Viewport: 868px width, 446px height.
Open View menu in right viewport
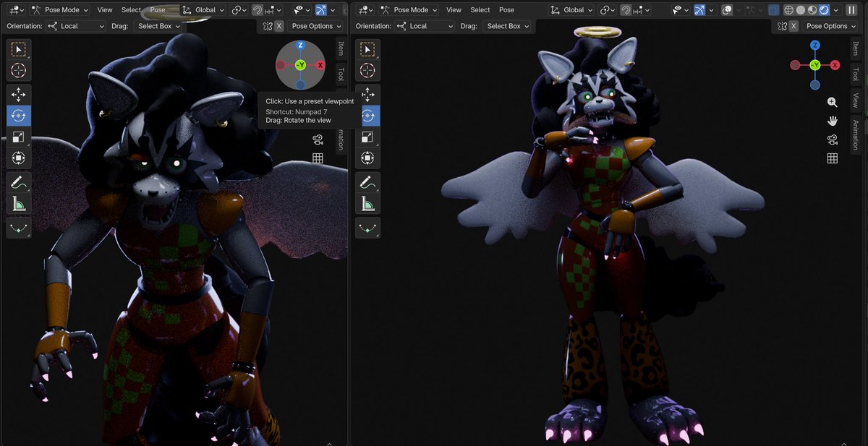pos(454,10)
